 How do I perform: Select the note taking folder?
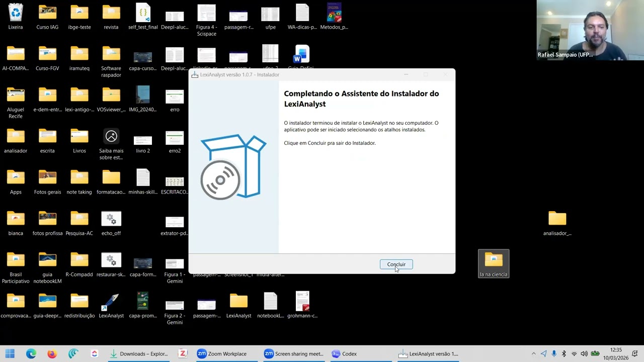[79, 182]
